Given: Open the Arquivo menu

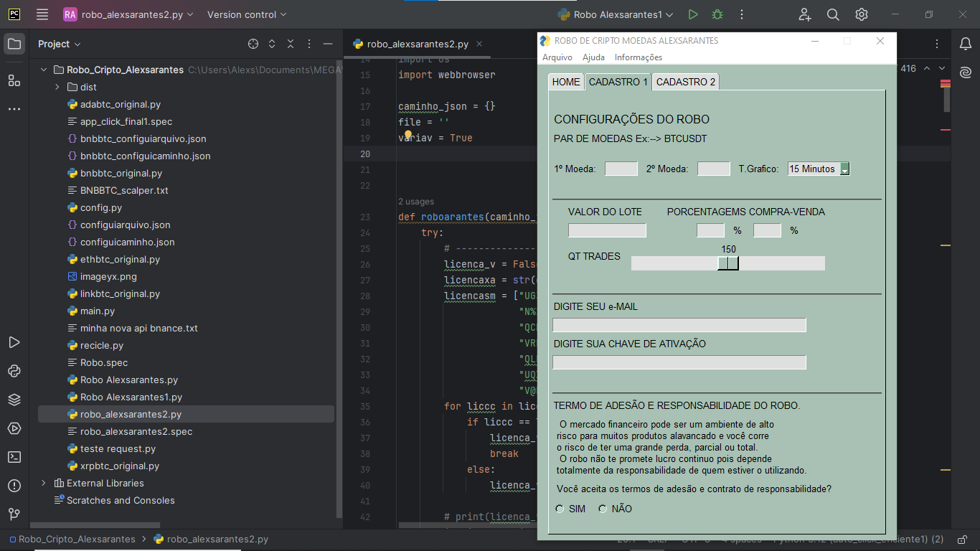Looking at the screenshot, I should click(557, 57).
